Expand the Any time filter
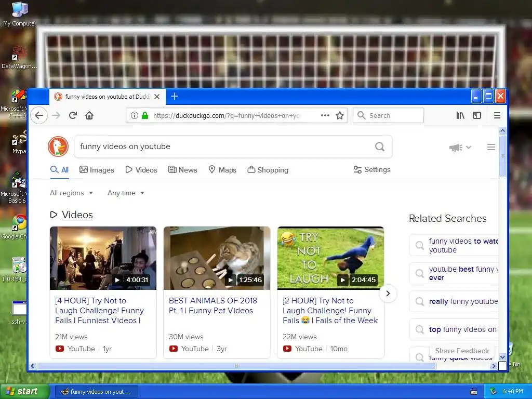 126,193
